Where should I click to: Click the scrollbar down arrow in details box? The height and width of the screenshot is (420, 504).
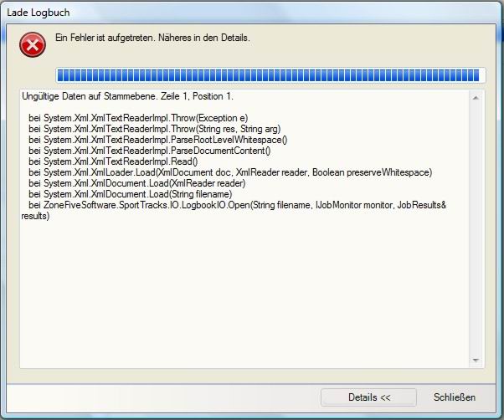pos(476,360)
